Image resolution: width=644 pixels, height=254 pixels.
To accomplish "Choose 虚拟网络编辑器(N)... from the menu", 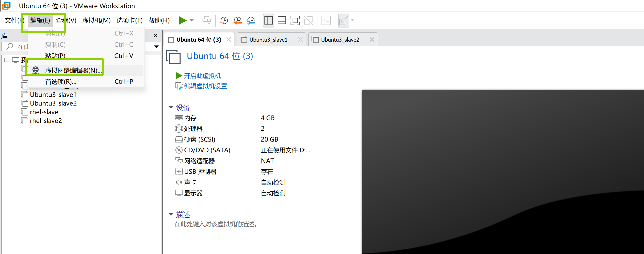I will [86, 70].
